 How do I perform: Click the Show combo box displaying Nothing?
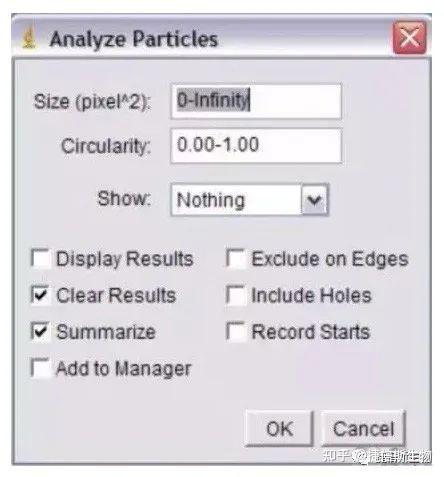click(x=249, y=200)
